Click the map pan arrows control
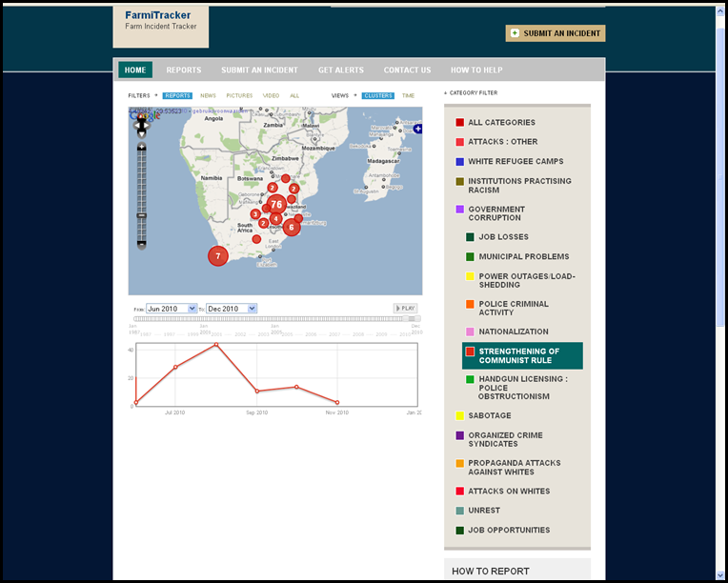This screenshot has width=728, height=583. pyautogui.click(x=142, y=126)
